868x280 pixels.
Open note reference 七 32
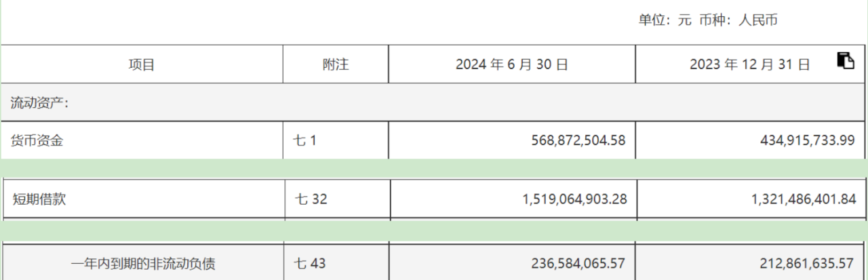pyautogui.click(x=311, y=199)
